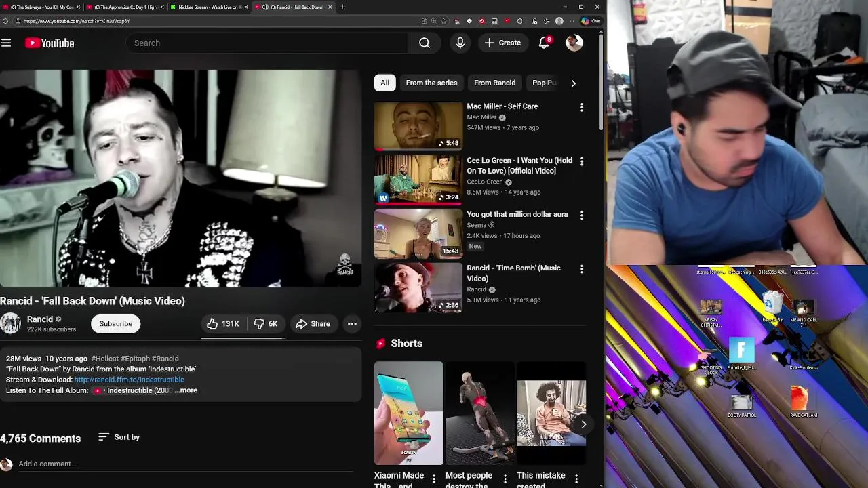868x488 pixels.
Task: Open options for Rancid Time Bomb video
Action: pyautogui.click(x=581, y=269)
